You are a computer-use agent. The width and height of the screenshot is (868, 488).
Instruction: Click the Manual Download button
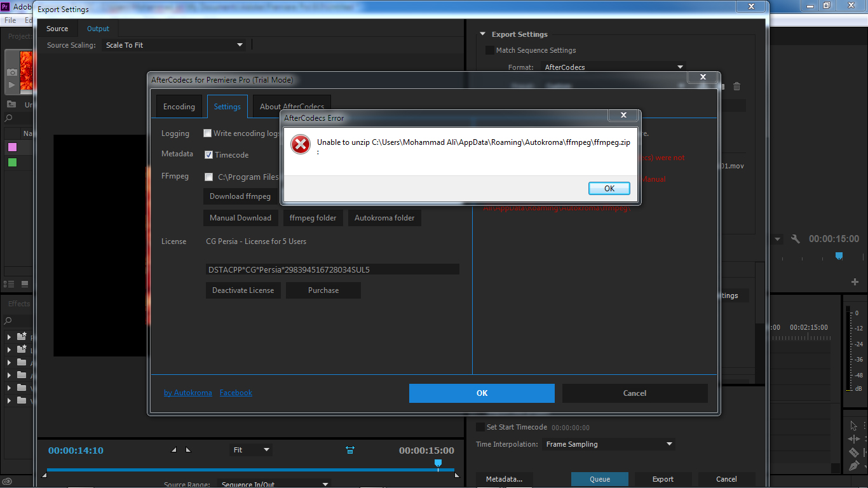click(x=240, y=218)
